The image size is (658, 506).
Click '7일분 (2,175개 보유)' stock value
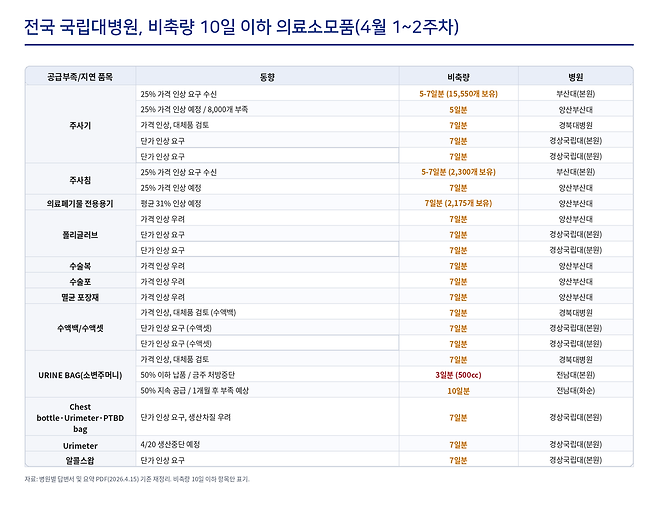[x=458, y=203]
